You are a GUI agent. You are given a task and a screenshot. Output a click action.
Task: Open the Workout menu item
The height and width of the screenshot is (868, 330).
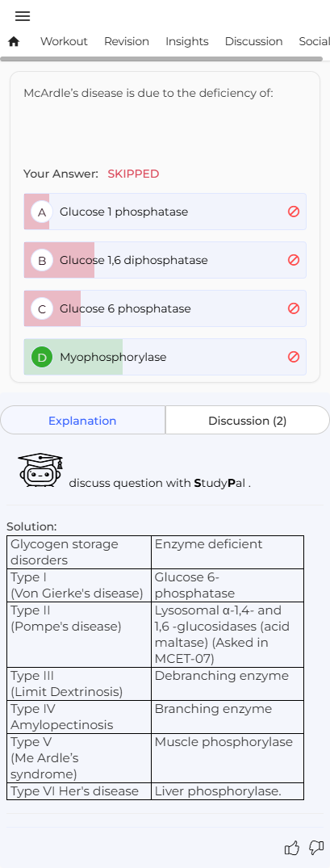point(64,41)
